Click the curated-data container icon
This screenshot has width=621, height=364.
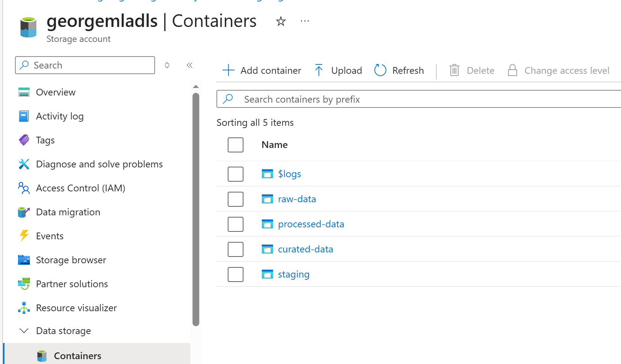267,249
